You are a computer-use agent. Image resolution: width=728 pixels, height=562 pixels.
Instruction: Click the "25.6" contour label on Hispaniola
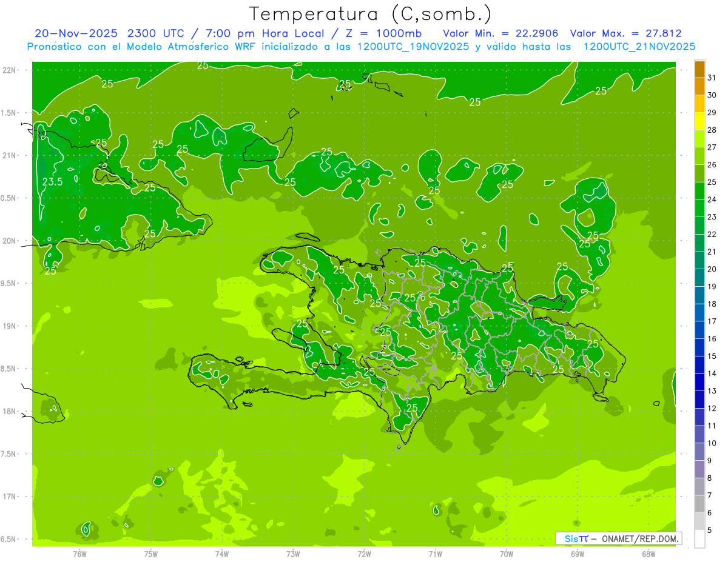(415, 298)
